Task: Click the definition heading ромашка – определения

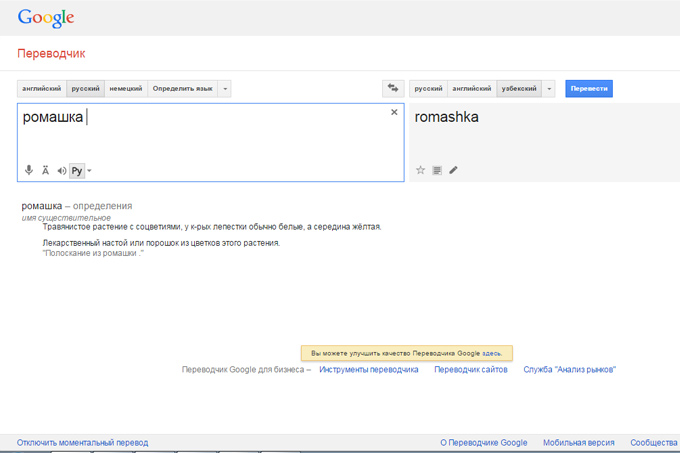Action: (77, 206)
